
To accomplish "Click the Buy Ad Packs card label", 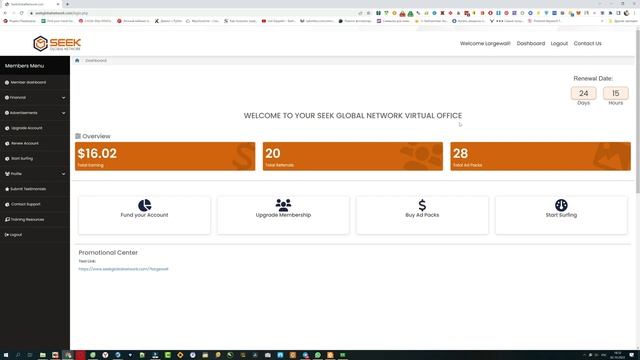I will pyautogui.click(x=422, y=215).
